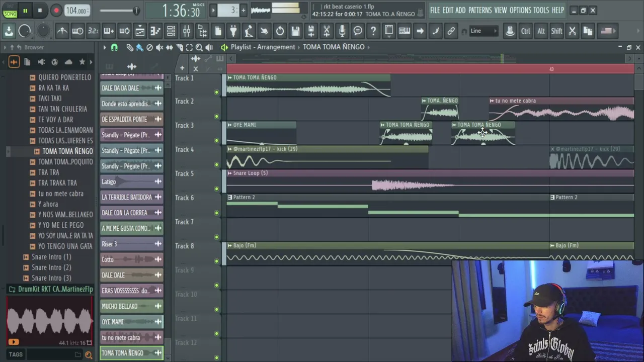Open the help question mark icon
Viewport: 644px width, 362px height.
click(373, 31)
